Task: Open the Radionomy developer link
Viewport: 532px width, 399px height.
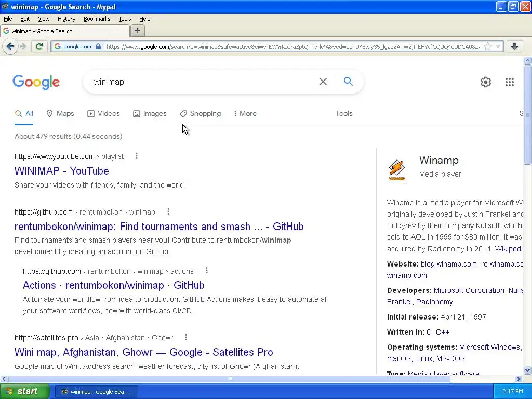Action: 434,302
